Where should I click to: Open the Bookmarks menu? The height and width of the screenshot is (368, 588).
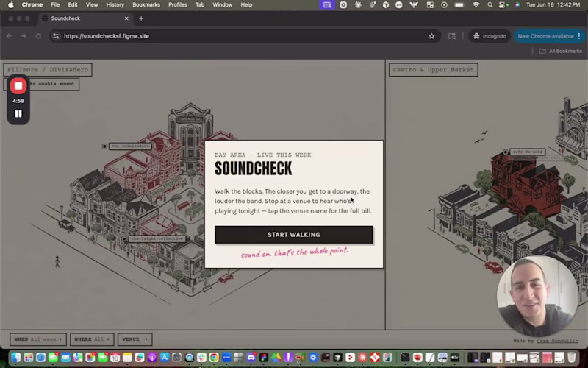pyautogui.click(x=146, y=5)
